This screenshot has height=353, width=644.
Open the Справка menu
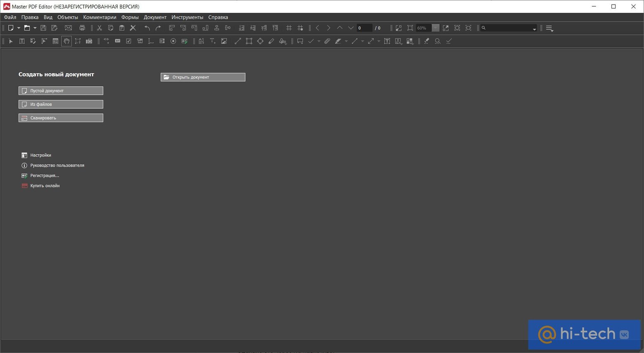(218, 17)
